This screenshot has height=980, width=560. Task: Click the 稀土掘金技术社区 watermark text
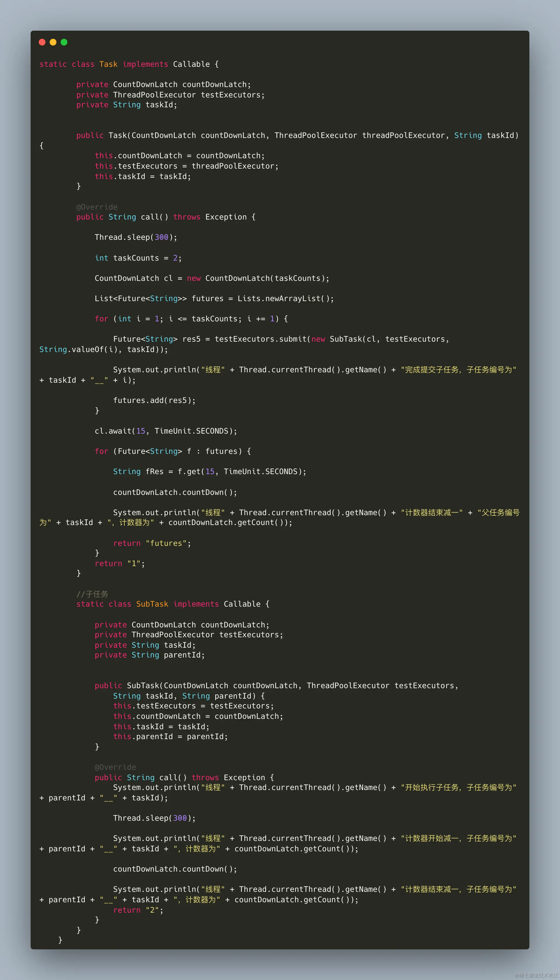point(536,975)
